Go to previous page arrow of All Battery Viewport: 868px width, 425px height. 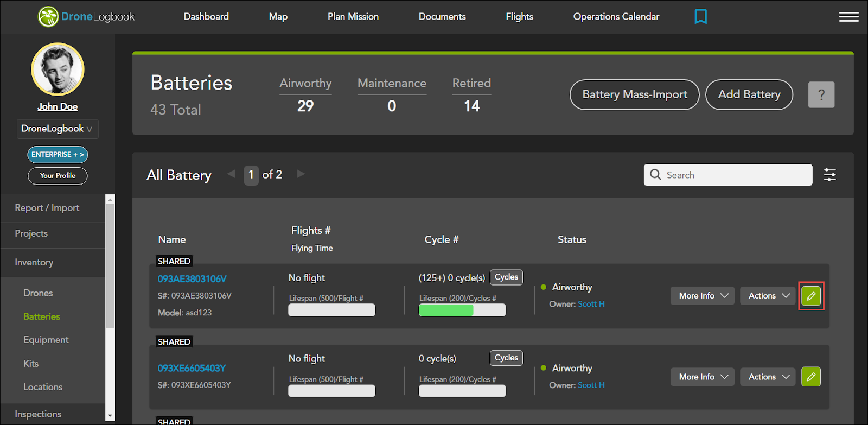pos(231,174)
